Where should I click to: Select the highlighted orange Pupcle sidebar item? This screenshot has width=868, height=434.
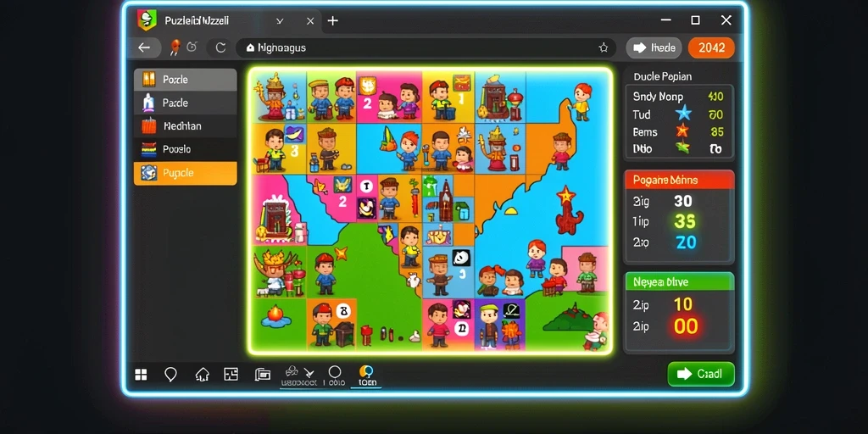pyautogui.click(x=186, y=173)
